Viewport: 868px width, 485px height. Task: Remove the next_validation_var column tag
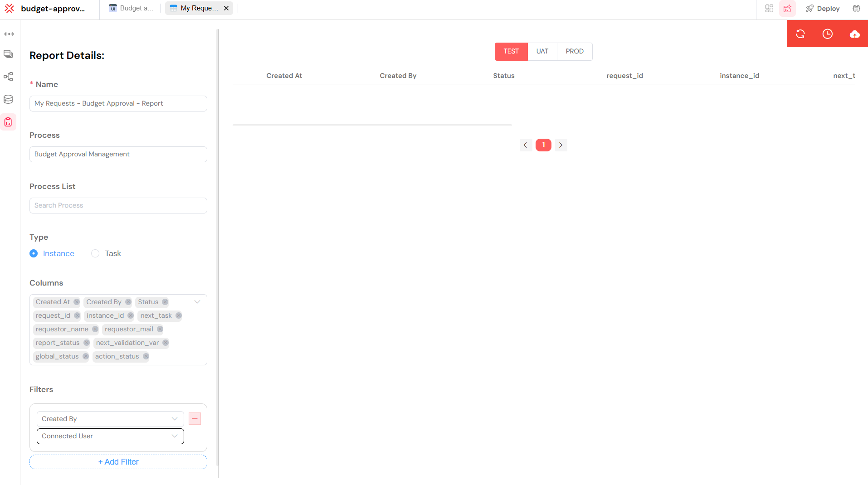(166, 343)
